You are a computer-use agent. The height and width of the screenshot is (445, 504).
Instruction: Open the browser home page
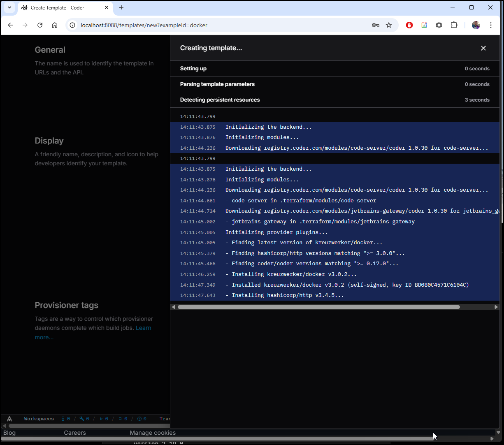[55, 25]
